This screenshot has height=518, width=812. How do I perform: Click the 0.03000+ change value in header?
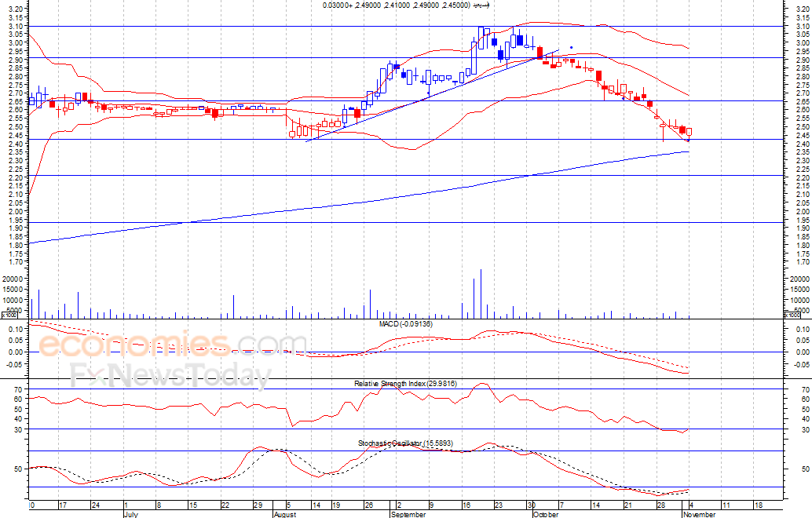(337, 5)
